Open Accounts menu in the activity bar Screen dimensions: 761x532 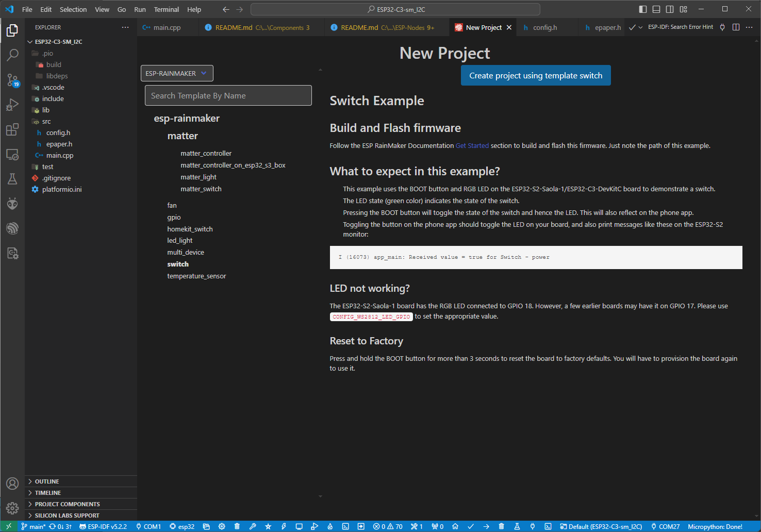click(x=12, y=484)
